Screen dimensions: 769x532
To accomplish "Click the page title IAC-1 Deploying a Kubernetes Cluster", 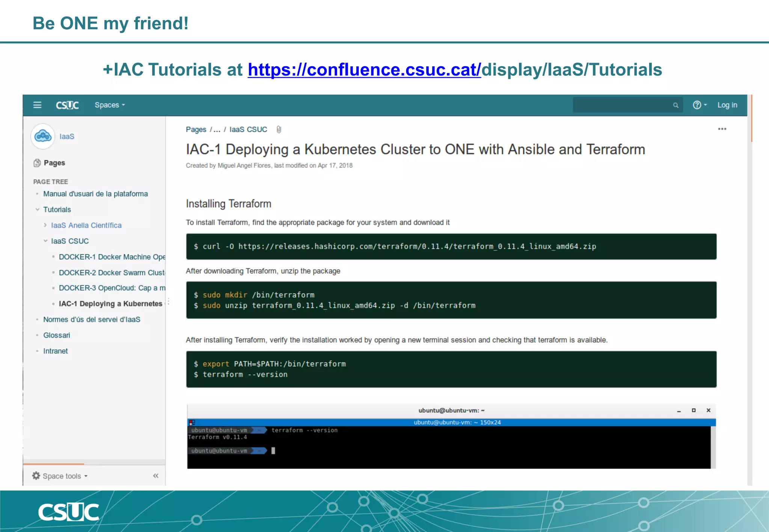I will click(x=415, y=149).
